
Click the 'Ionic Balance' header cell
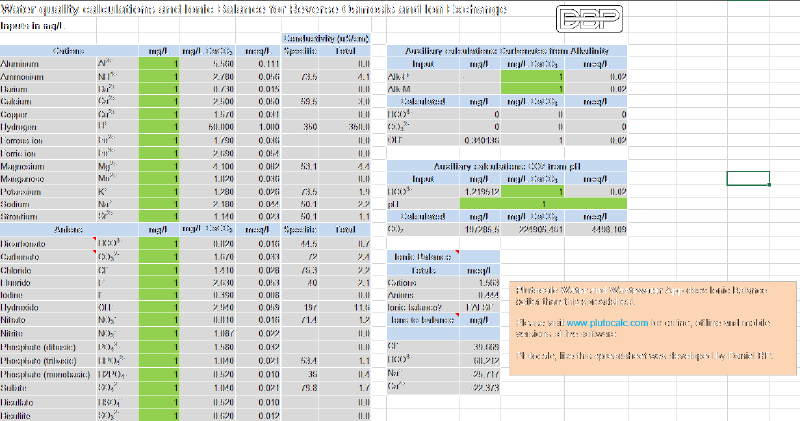pyautogui.click(x=423, y=257)
